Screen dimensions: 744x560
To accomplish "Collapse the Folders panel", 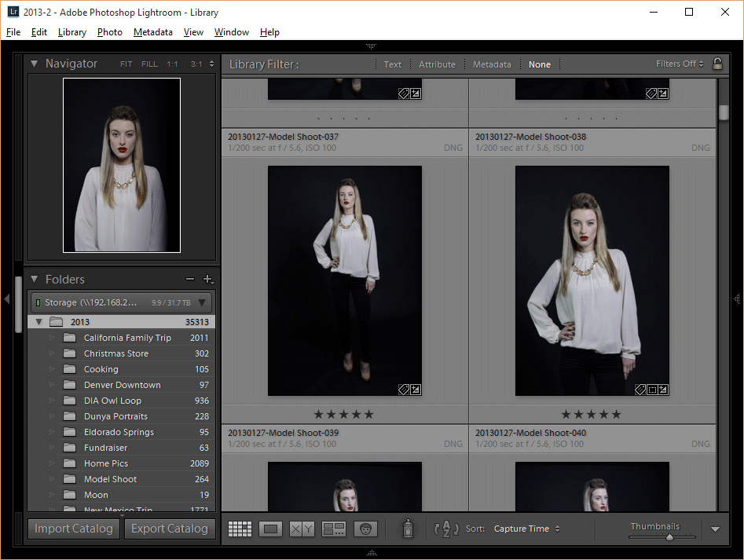I will coord(34,280).
